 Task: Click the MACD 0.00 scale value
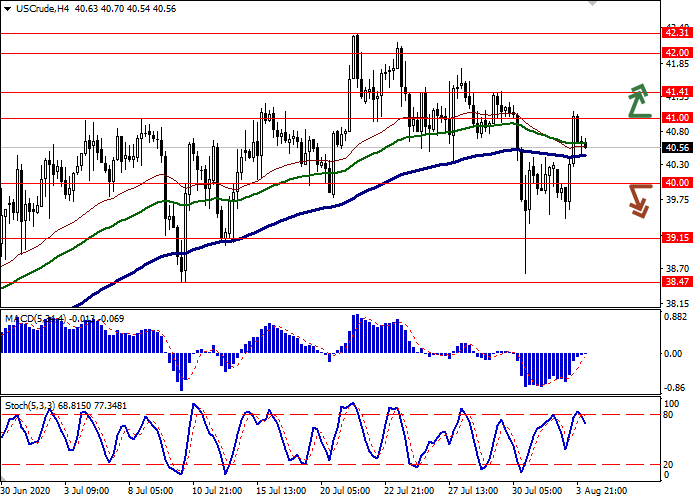676,353
